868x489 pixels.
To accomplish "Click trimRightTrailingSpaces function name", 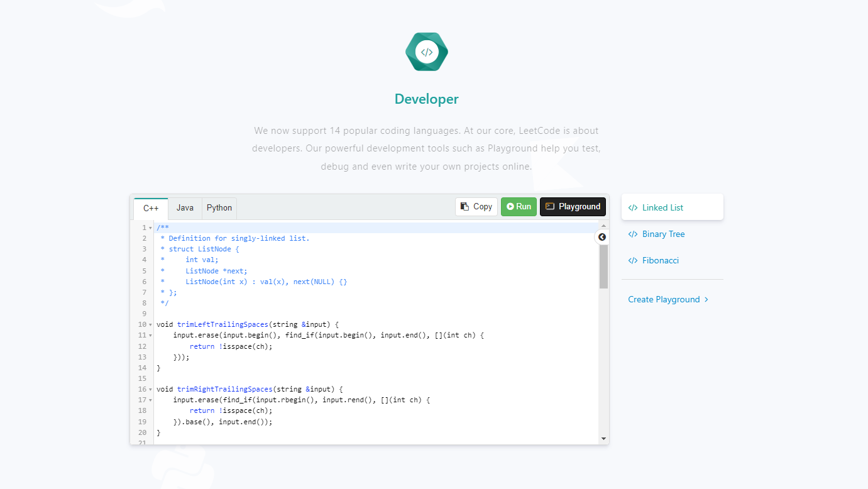I will pos(225,389).
